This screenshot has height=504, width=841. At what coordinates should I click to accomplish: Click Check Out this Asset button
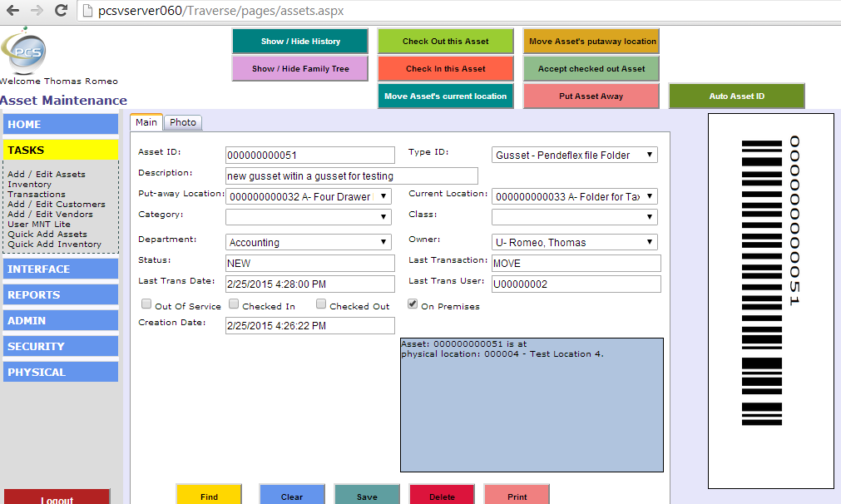446,42
